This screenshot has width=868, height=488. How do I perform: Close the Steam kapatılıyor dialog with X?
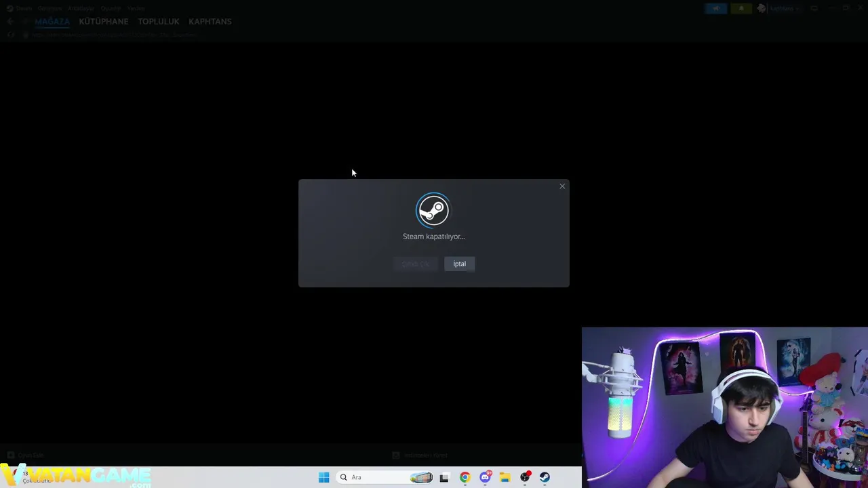pyautogui.click(x=562, y=186)
